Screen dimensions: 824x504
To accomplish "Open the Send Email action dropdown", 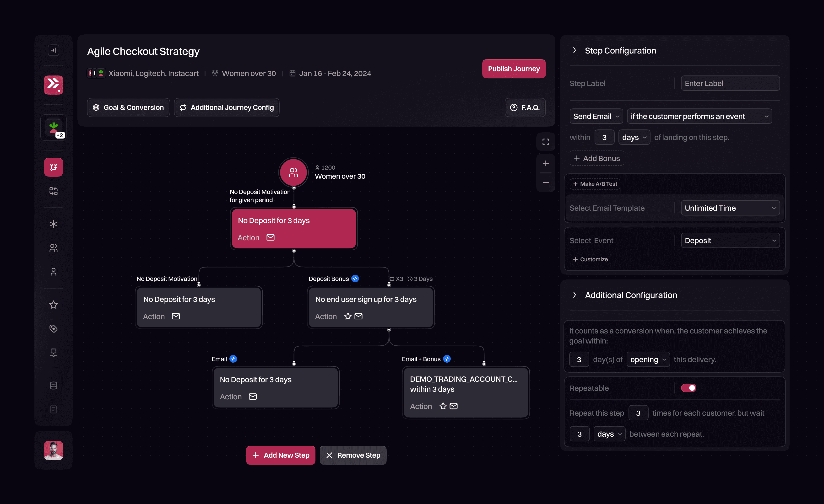I will 596,116.
